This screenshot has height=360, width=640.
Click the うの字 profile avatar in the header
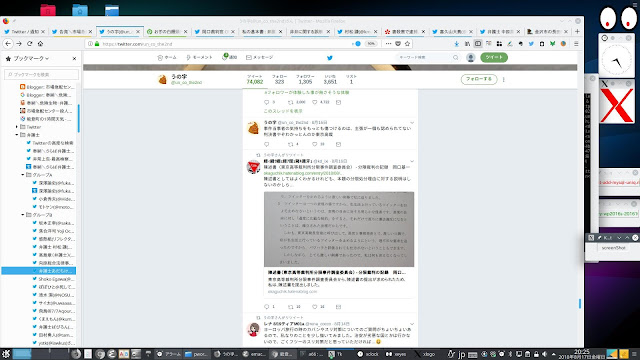(162, 79)
